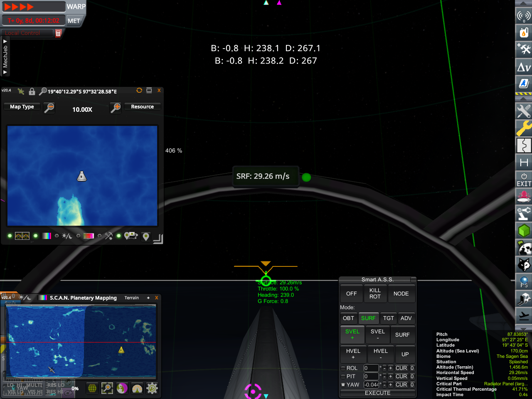Open SCANsat settings gear icon
Image resolution: width=532 pixels, height=399 pixels.
pos(152,388)
